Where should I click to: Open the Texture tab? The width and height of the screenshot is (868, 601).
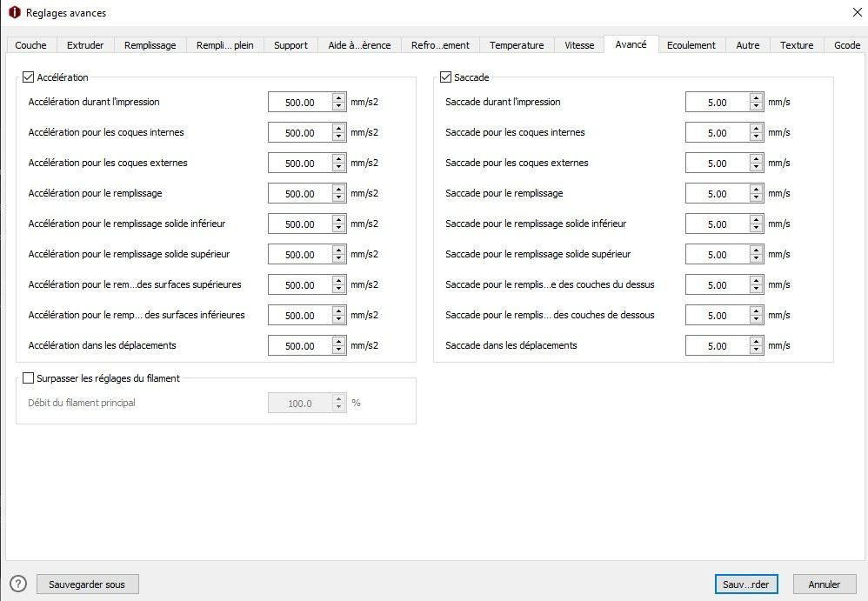click(797, 45)
